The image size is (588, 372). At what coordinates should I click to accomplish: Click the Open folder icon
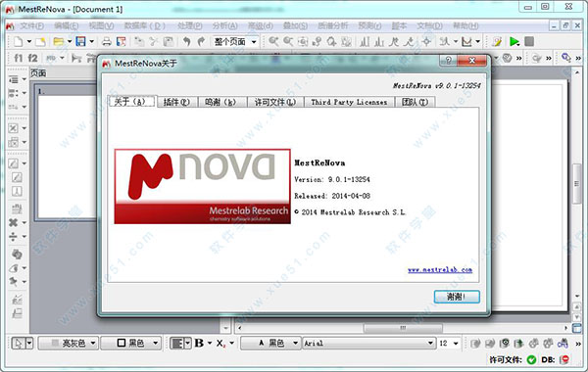pos(58,41)
